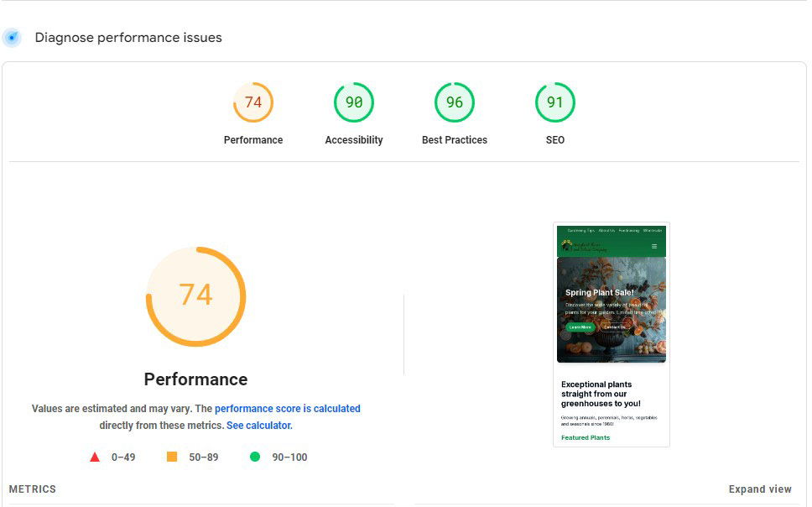Click the Best Practices gauge showing 96
The image size is (812, 507).
455,102
